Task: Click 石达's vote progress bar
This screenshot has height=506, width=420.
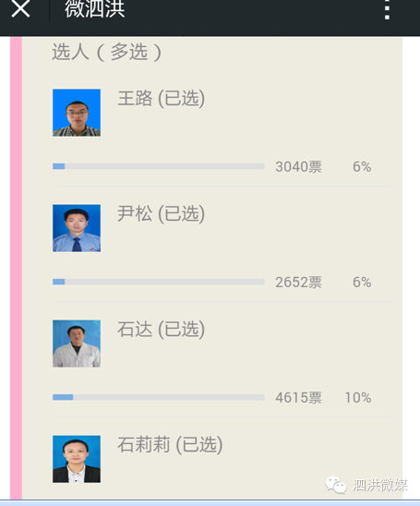Action: 159,397
